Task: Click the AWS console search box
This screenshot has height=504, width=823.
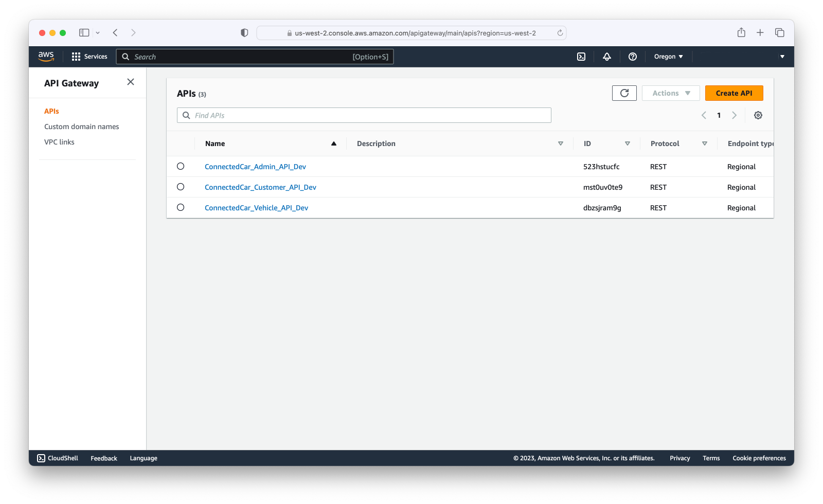Action: click(x=255, y=57)
